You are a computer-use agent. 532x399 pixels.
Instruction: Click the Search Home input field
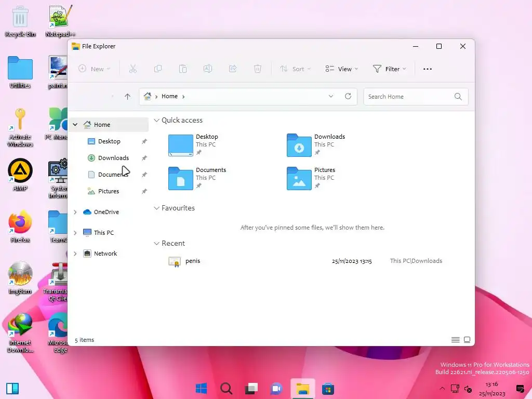pos(416,97)
